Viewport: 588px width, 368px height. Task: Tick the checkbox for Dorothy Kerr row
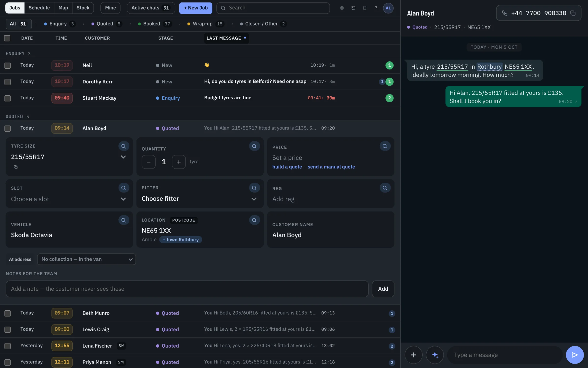[x=8, y=82]
